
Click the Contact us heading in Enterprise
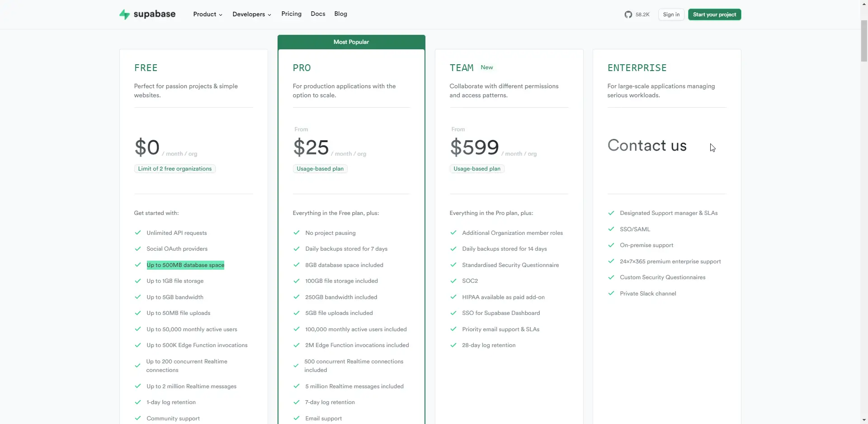647,145
